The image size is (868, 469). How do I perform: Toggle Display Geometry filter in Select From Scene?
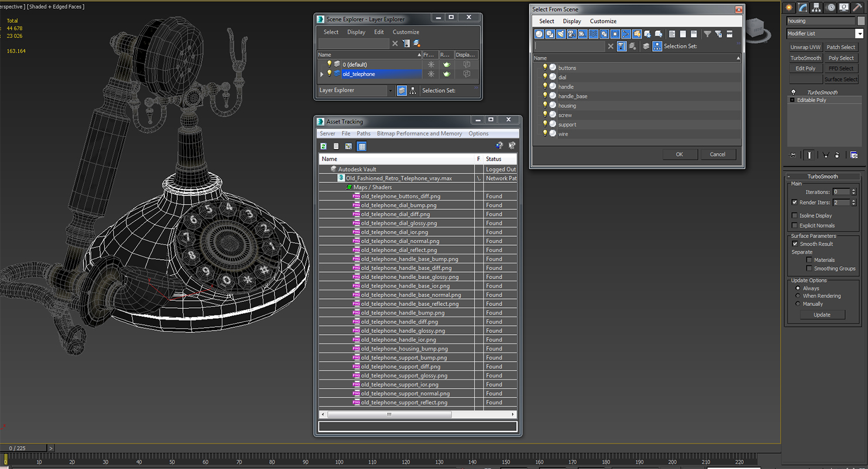[539, 34]
